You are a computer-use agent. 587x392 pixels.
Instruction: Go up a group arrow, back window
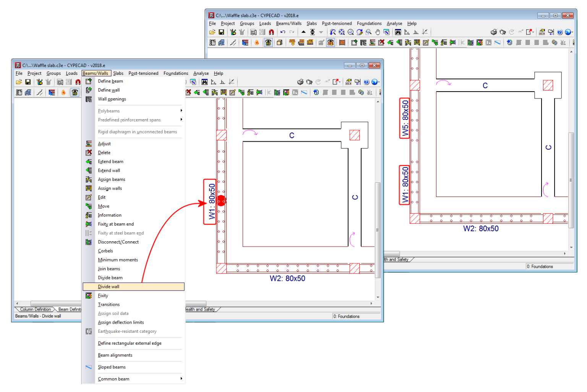303,32
